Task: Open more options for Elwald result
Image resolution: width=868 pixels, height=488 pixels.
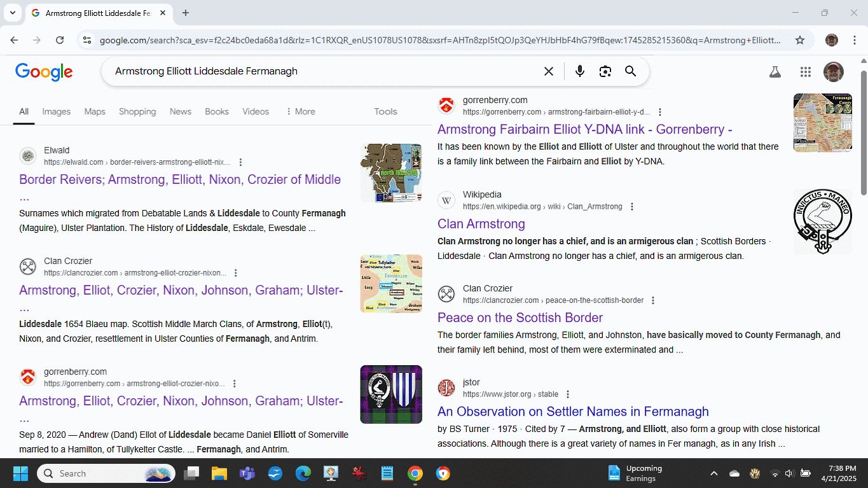Action: tap(240, 162)
